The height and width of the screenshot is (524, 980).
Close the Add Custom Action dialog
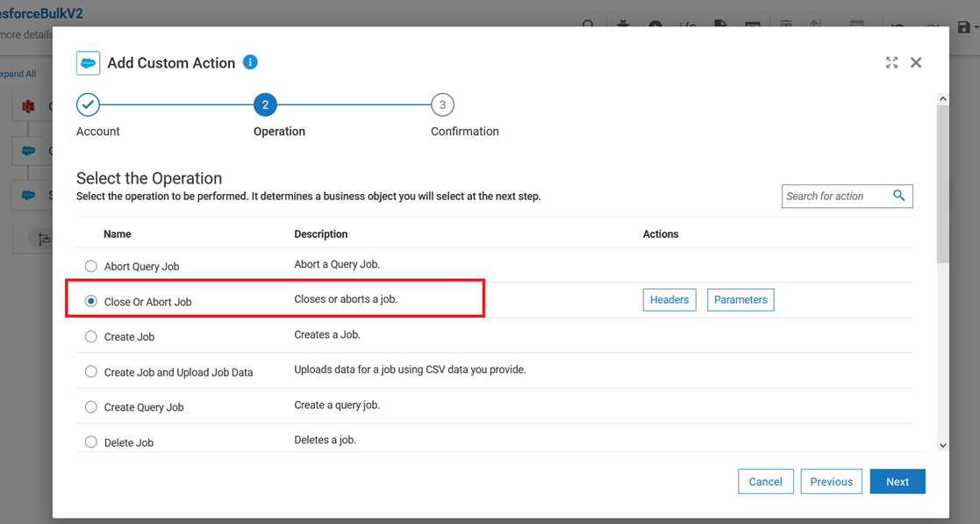click(x=916, y=62)
